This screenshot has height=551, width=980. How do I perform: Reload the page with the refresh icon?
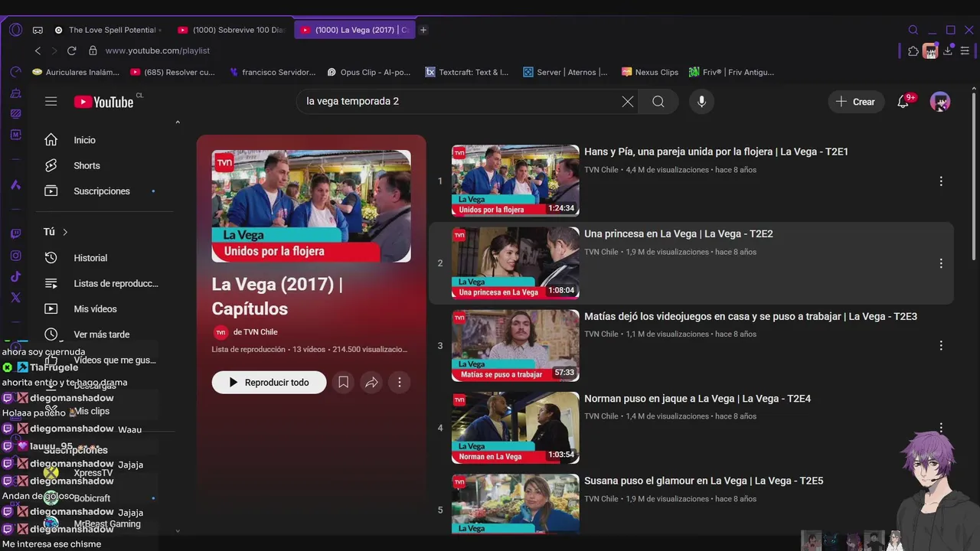71,51
